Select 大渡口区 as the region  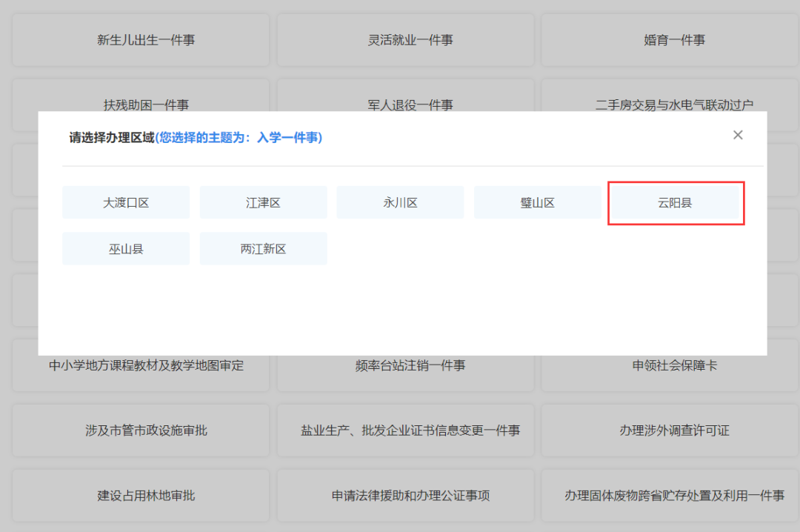point(126,202)
